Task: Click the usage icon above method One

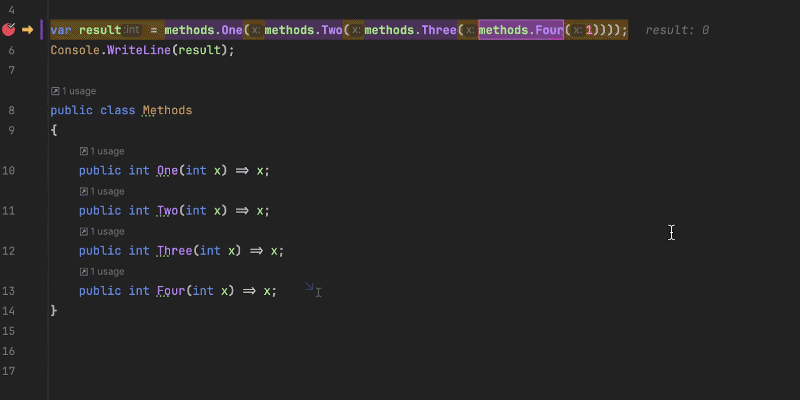Action: (84, 152)
